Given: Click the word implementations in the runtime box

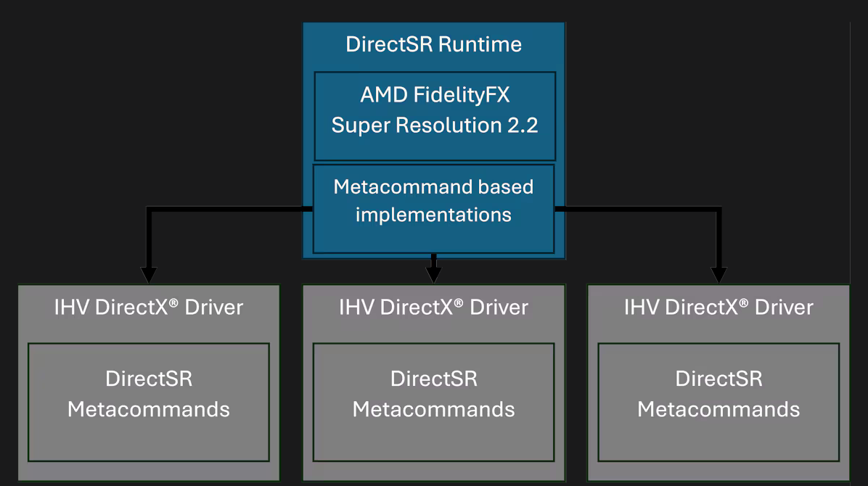Looking at the screenshot, I should pyautogui.click(x=433, y=215).
